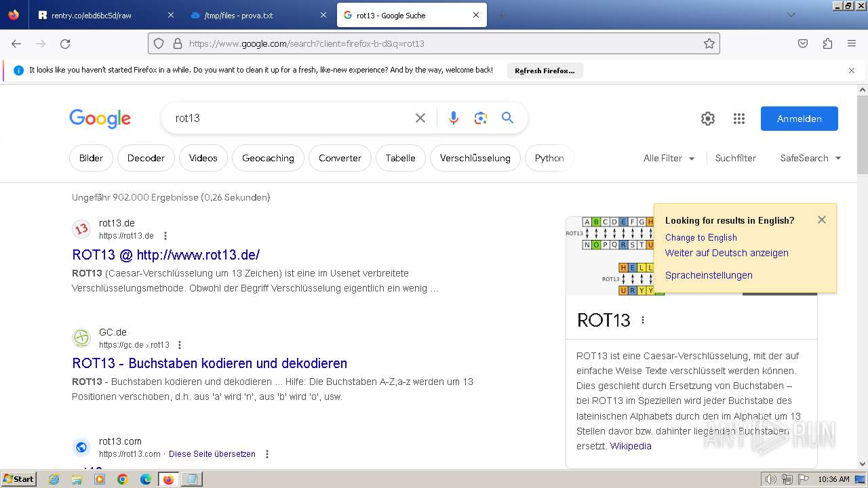Reload the page with refresh icon

[65, 43]
